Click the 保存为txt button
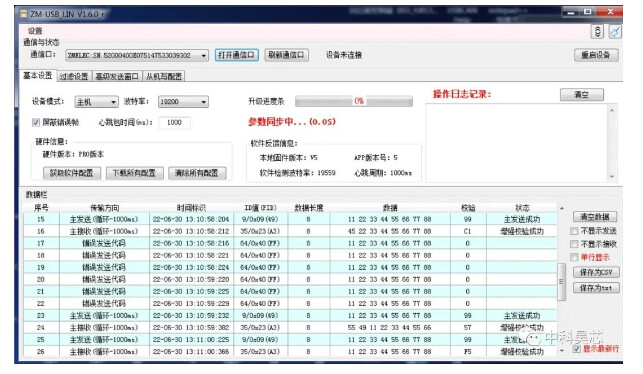The width and height of the screenshot is (643, 374). coord(596,288)
